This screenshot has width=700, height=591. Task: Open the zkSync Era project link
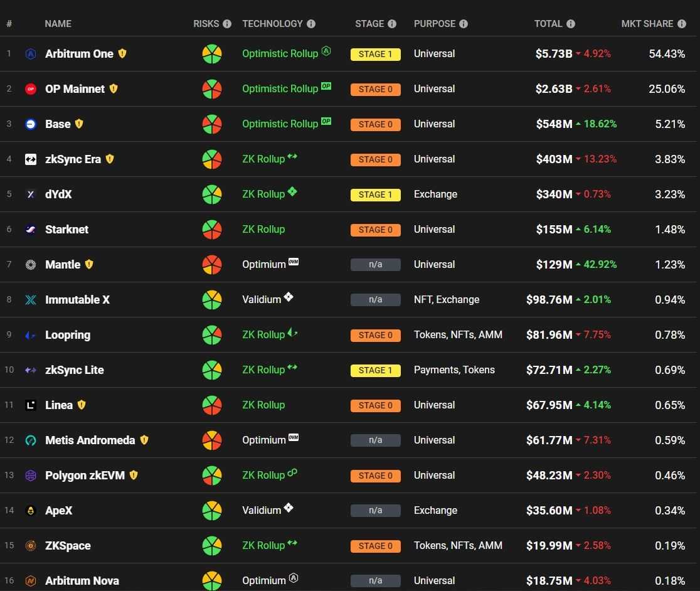tap(73, 159)
